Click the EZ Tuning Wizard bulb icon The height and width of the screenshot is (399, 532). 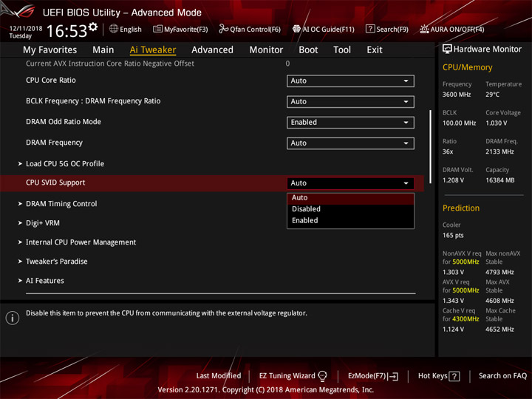(x=322, y=376)
